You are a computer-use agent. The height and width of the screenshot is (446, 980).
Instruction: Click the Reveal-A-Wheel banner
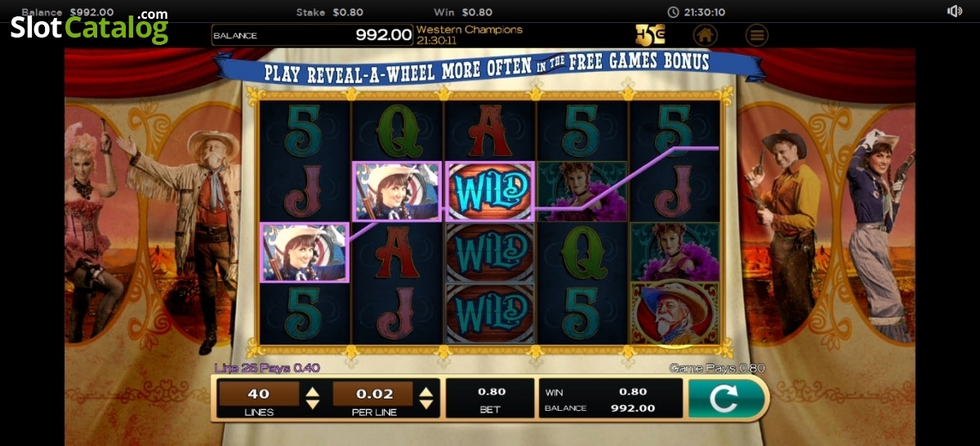pos(487,67)
